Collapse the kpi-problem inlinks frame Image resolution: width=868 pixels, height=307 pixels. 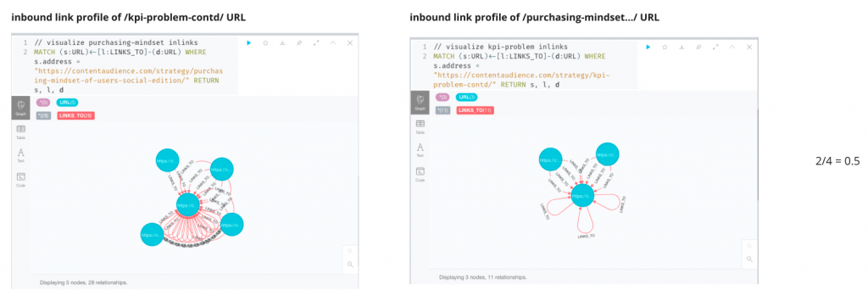coord(732,47)
